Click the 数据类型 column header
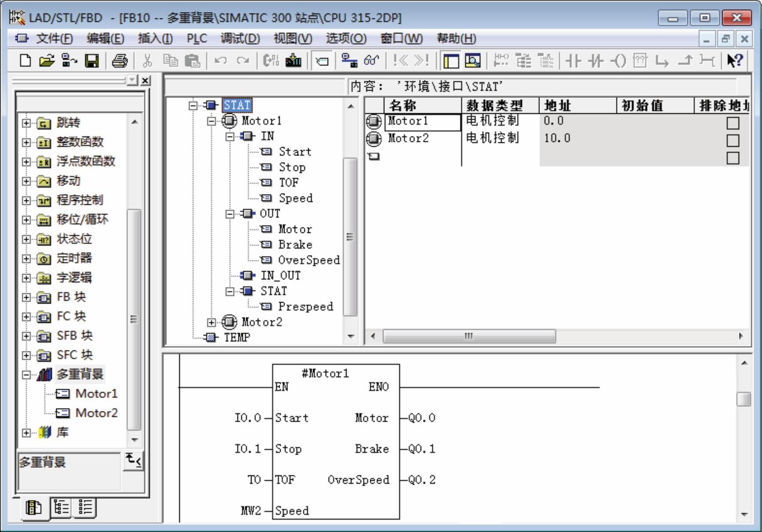Viewport: 762px width, 532px height. [x=500, y=105]
